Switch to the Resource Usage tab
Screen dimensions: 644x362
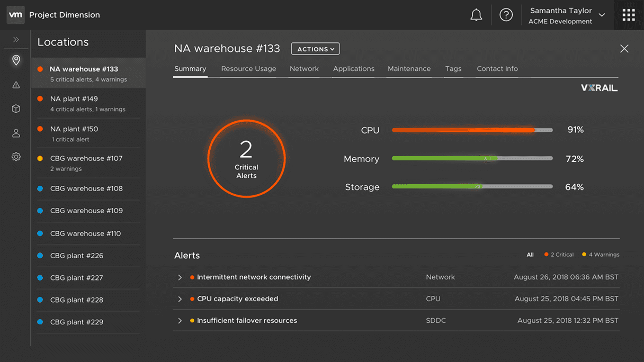point(248,69)
